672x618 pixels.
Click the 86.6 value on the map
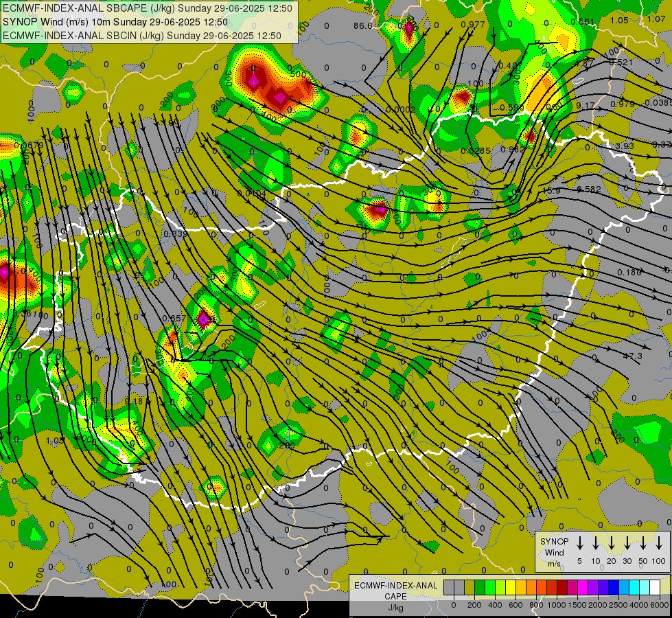click(x=363, y=26)
